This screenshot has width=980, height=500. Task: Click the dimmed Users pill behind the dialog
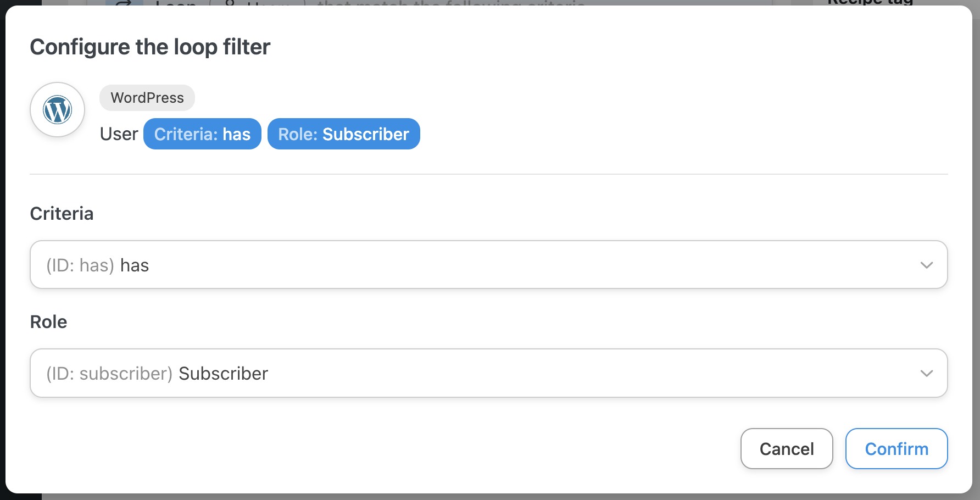click(258, 3)
